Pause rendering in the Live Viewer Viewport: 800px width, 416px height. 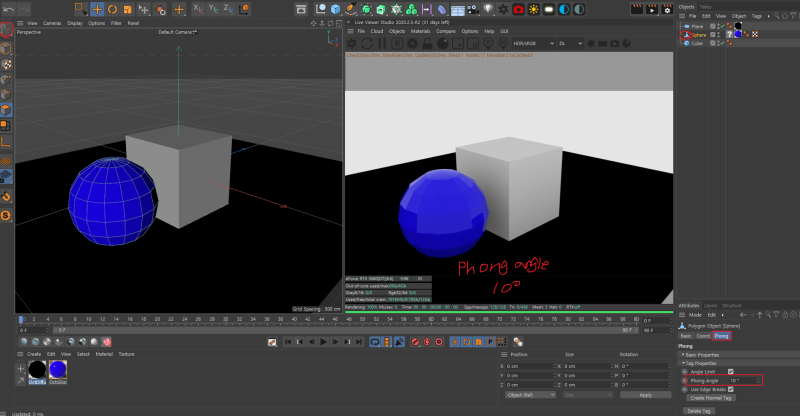[x=382, y=44]
